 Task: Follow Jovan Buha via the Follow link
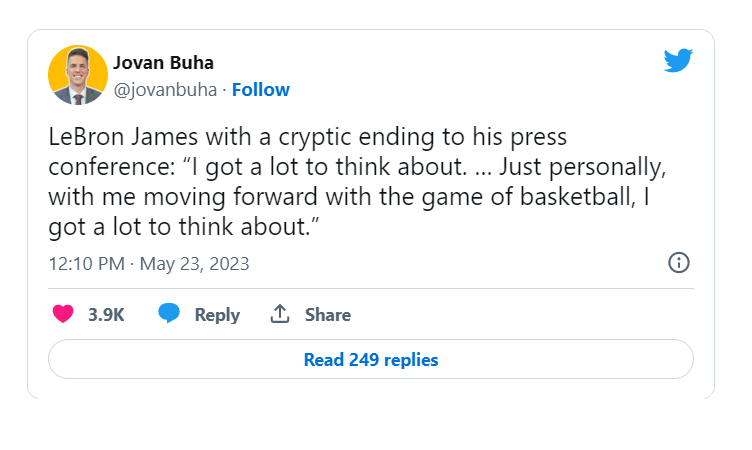click(x=260, y=90)
